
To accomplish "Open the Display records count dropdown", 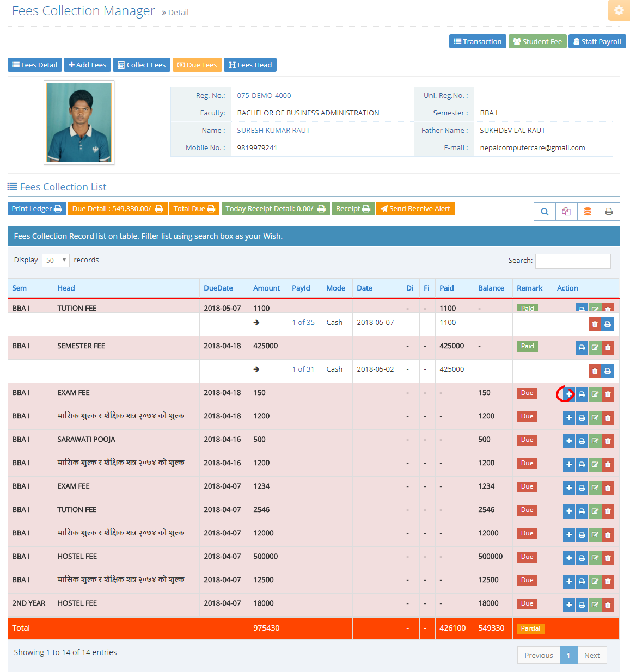I will click(x=57, y=260).
